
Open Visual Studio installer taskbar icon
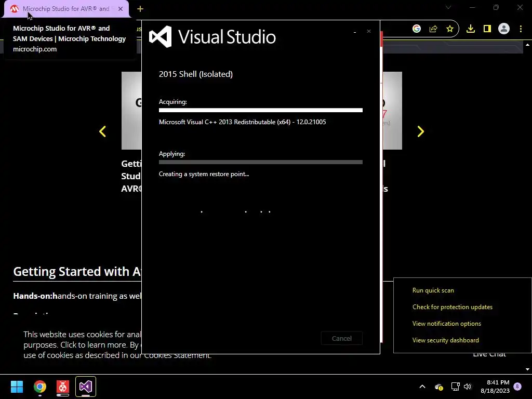[x=86, y=387]
